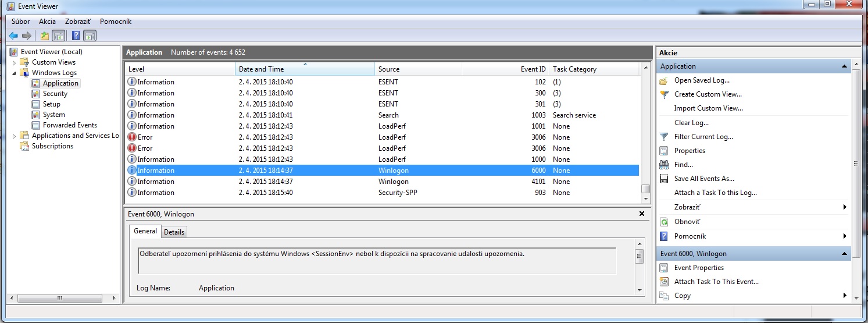Click the Open Saved Log folder icon
The image size is (868, 323).
[x=665, y=80]
